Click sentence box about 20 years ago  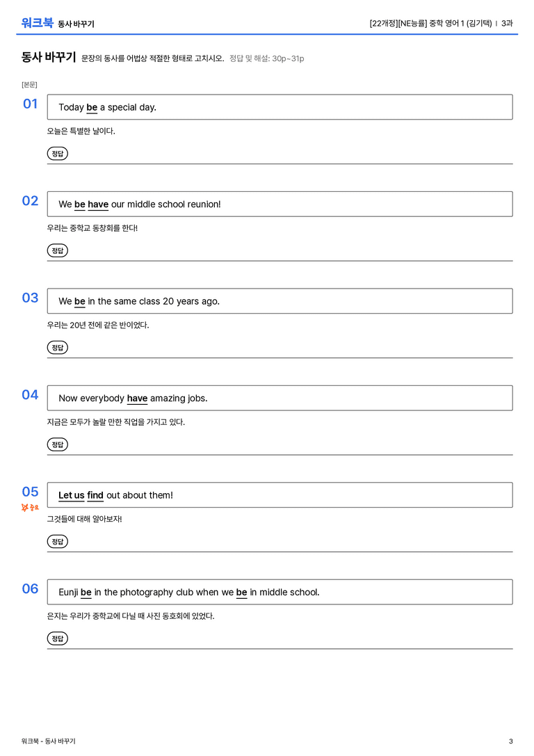(280, 301)
